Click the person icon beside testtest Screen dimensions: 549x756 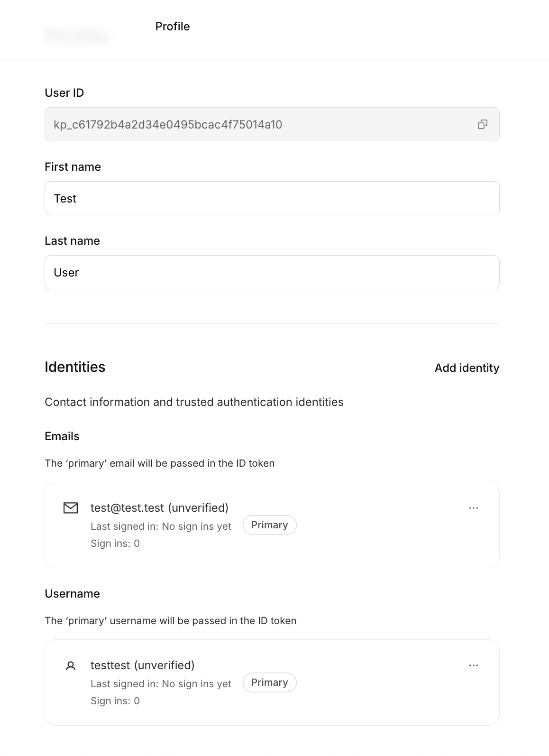71,666
